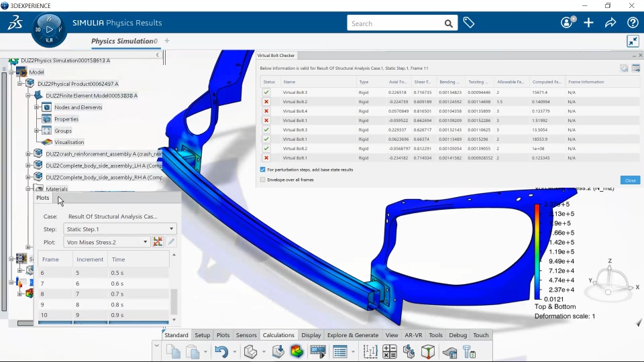This screenshot has height=362, width=644.
Task: Click the refresh icon in Bolt Checker
Action: tap(625, 68)
